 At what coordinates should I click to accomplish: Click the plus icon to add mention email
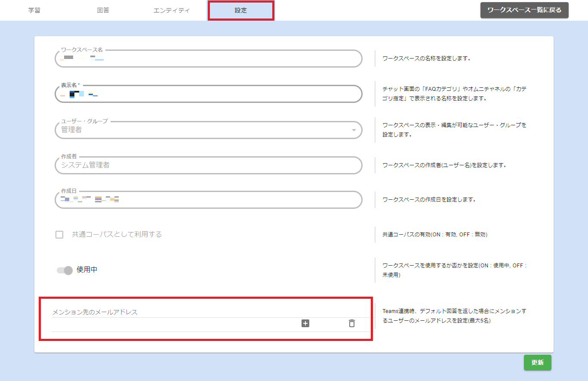tap(305, 323)
